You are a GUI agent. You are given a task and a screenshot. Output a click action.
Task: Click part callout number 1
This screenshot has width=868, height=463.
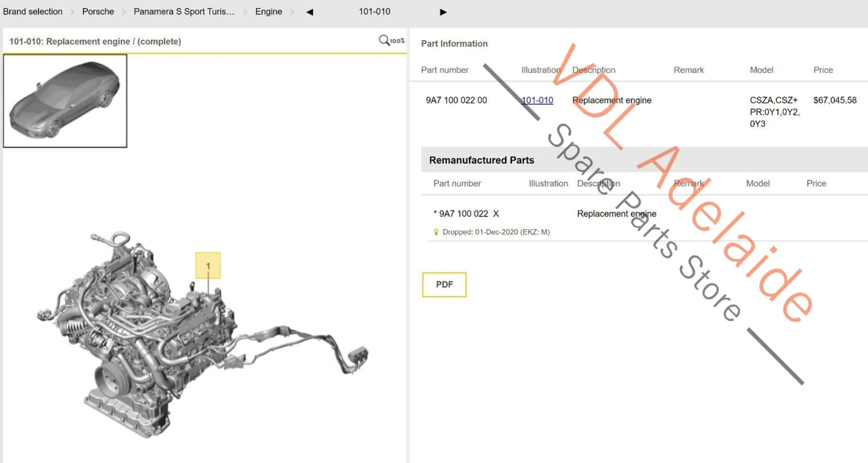(208, 266)
